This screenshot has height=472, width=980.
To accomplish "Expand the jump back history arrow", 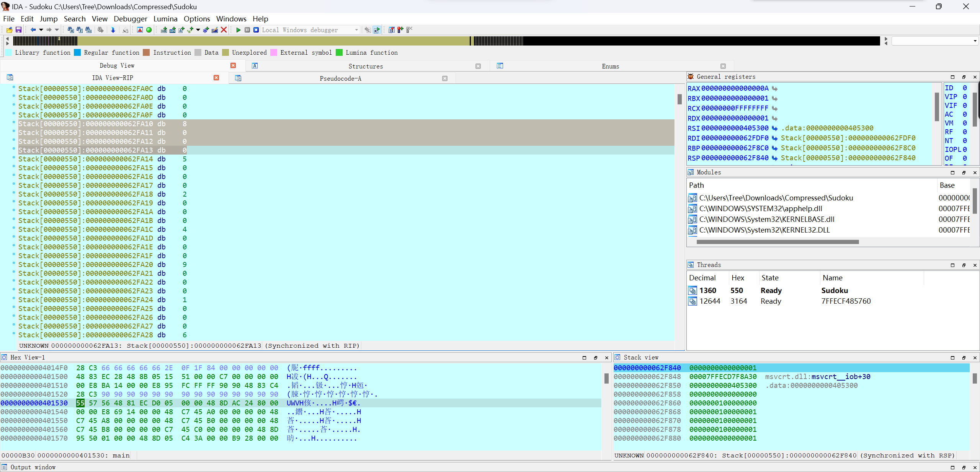I will 41,30.
